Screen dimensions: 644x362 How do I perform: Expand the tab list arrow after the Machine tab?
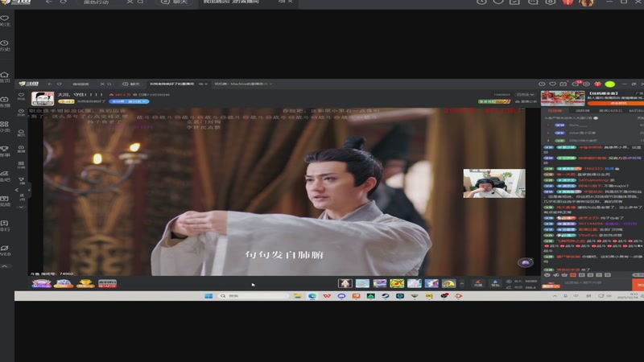tap(271, 84)
